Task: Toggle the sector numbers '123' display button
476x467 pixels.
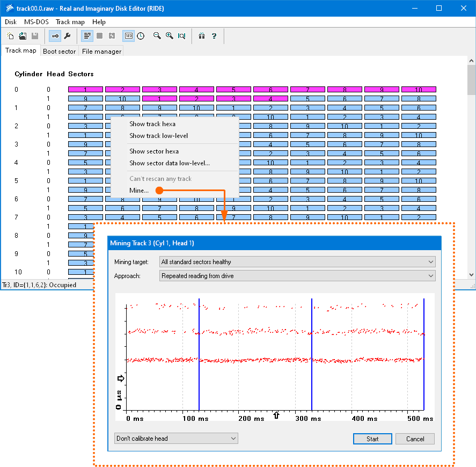Action: point(128,36)
